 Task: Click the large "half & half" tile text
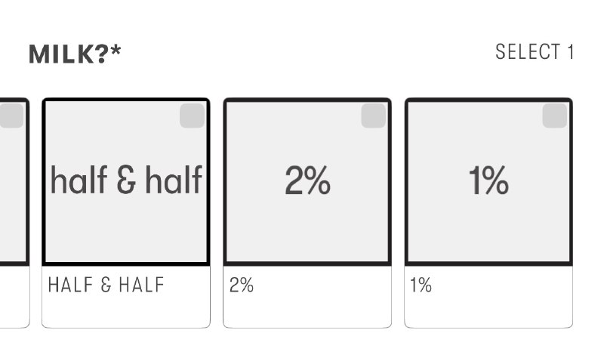126,181
